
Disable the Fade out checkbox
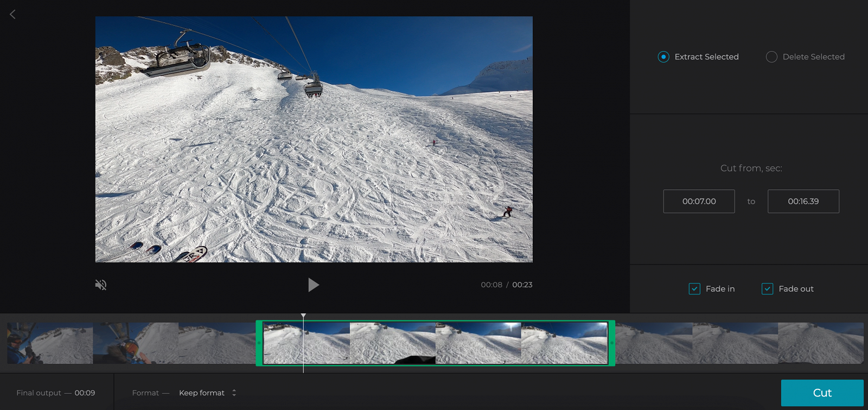[x=767, y=289]
